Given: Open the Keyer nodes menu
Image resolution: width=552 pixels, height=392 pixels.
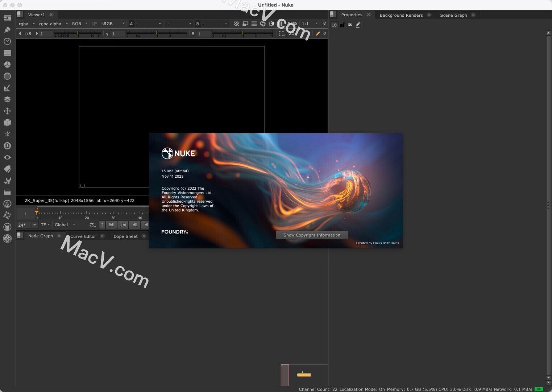Looking at the screenshot, I should [x=7, y=88].
